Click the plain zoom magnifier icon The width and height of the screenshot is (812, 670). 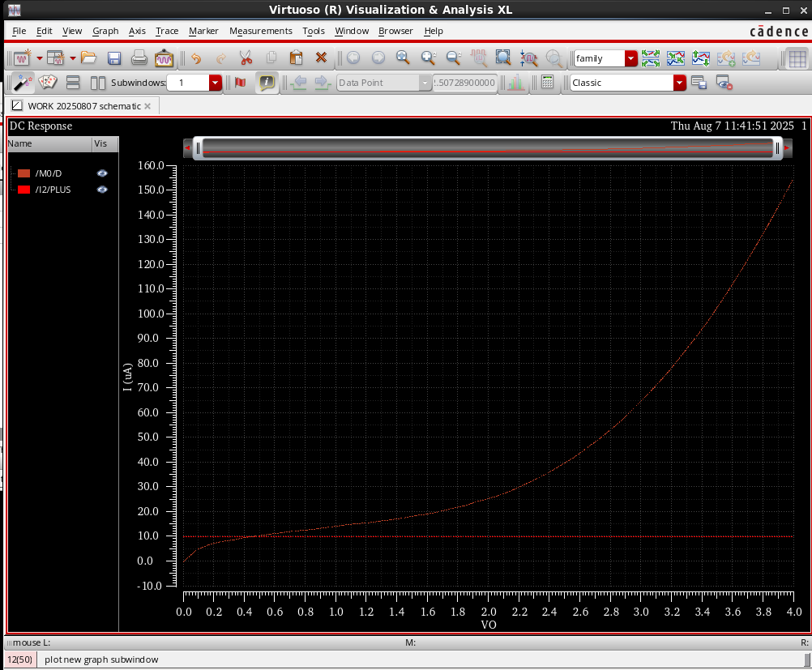click(x=403, y=58)
